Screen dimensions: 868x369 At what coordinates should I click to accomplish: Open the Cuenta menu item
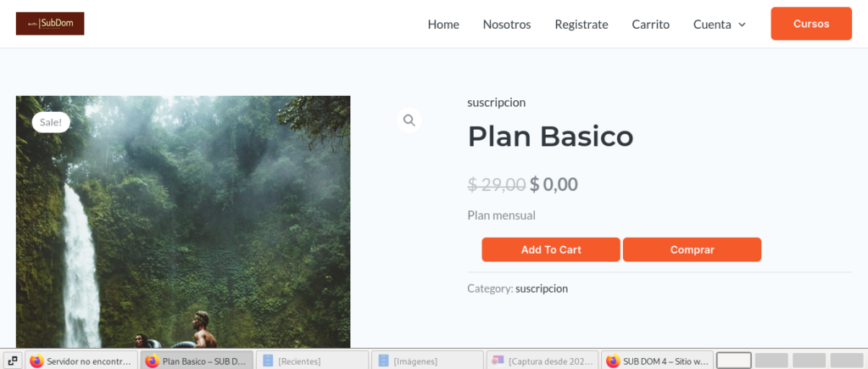click(711, 25)
